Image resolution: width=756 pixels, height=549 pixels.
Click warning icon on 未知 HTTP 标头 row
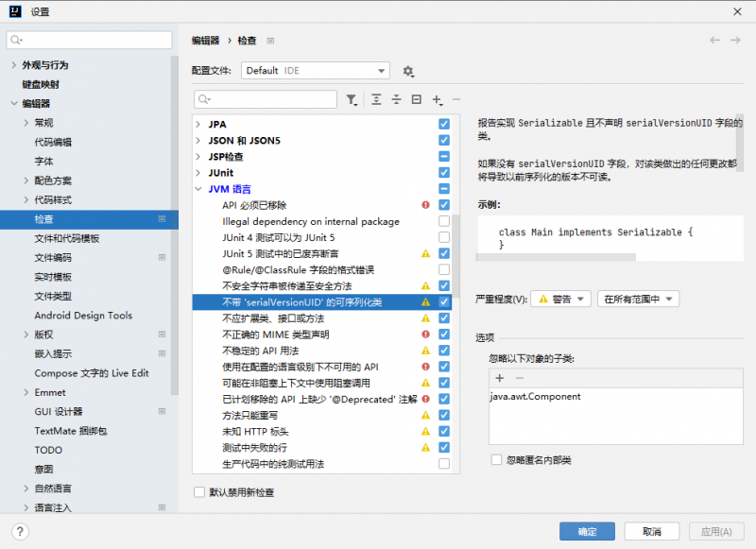click(426, 432)
